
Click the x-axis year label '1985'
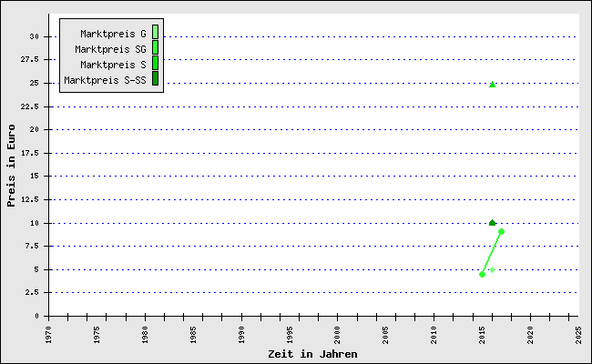(193, 335)
